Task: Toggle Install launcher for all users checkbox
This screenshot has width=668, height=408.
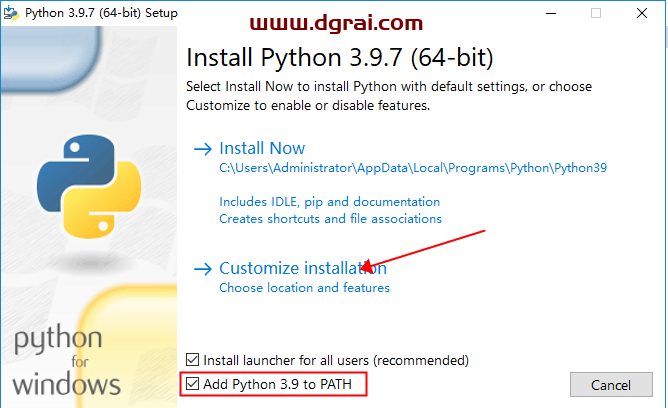Action: tap(193, 359)
